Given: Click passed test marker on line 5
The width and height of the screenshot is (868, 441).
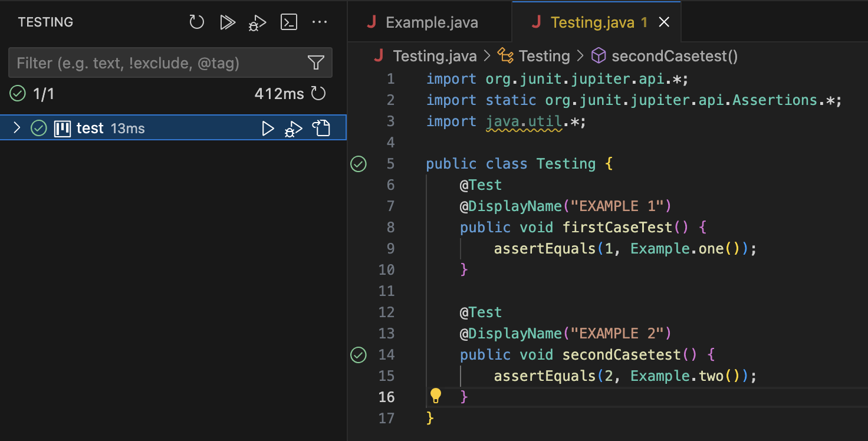Looking at the screenshot, I should pyautogui.click(x=359, y=164).
